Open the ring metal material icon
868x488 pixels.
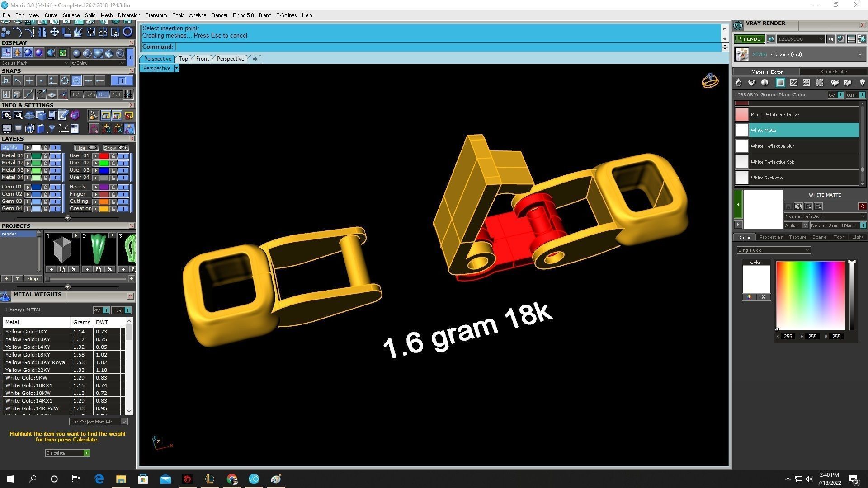point(739,83)
